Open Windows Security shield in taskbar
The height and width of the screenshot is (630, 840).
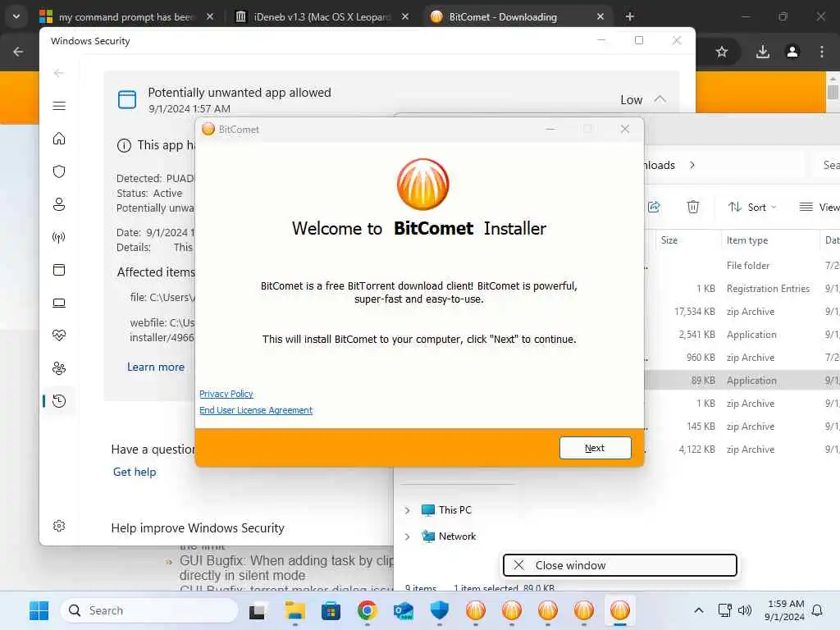440,610
